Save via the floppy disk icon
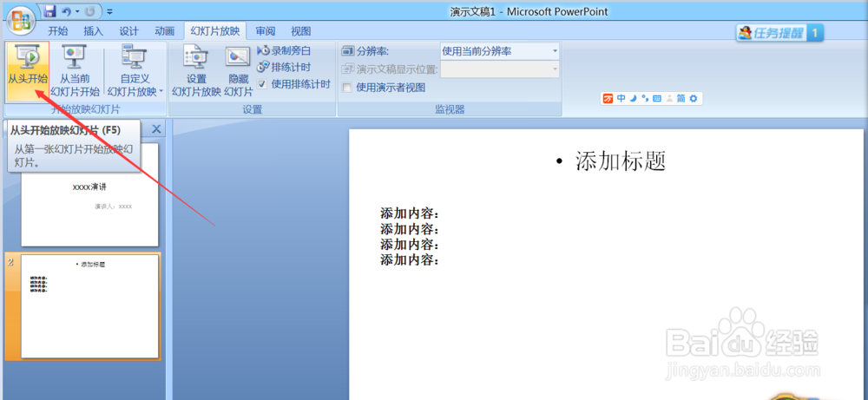 pos(49,11)
